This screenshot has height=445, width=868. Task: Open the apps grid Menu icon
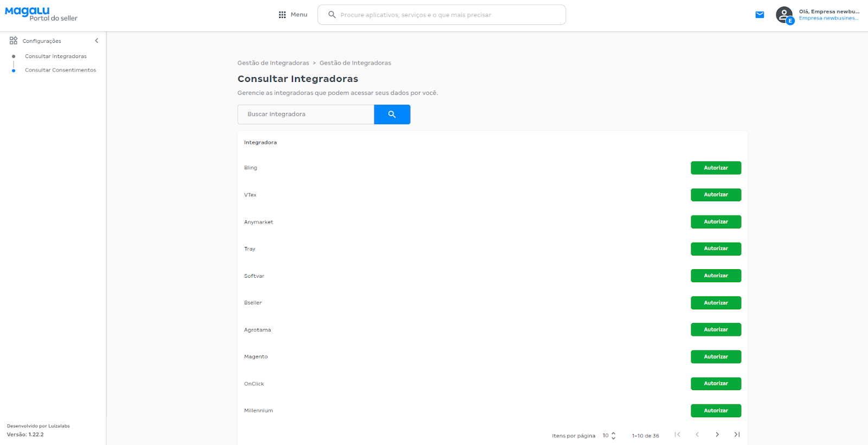point(282,15)
